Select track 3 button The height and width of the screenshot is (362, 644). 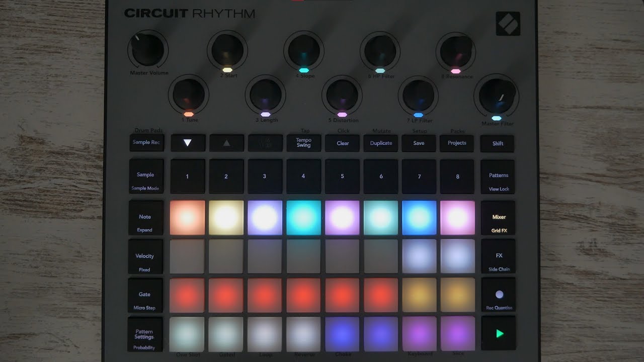tap(265, 176)
